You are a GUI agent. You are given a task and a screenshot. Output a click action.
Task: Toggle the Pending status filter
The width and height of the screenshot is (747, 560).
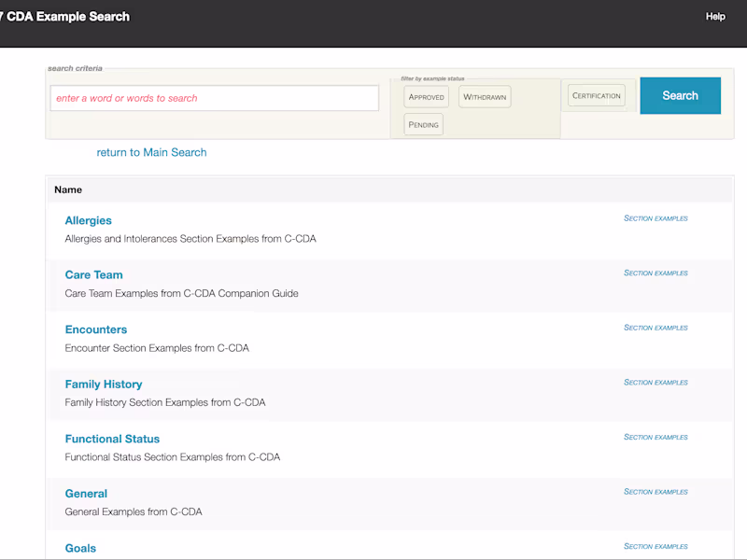pyautogui.click(x=424, y=124)
